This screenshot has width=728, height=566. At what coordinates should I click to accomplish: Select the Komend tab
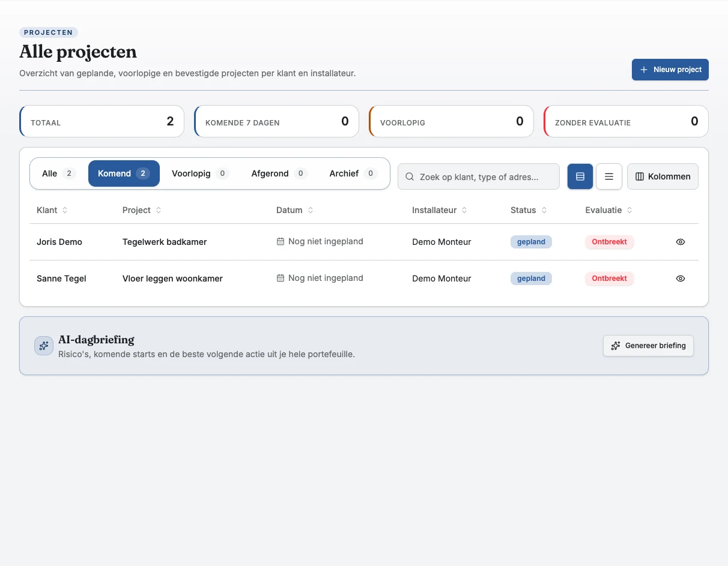(x=124, y=173)
